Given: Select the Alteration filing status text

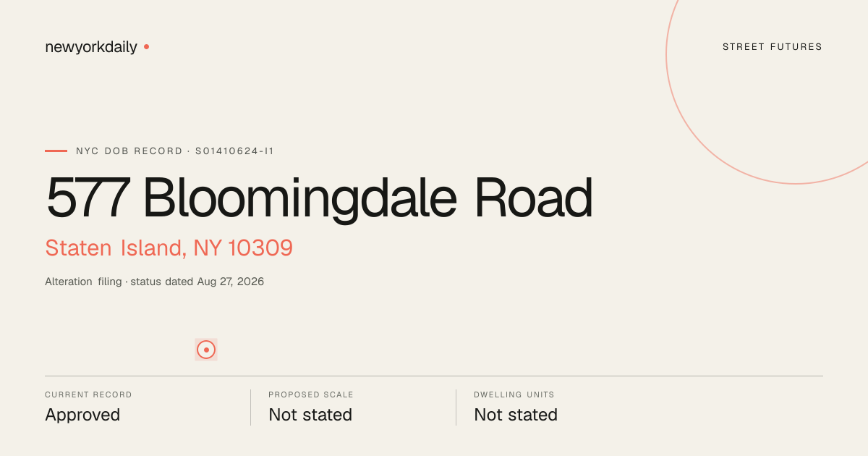Looking at the screenshot, I should 83,282.
